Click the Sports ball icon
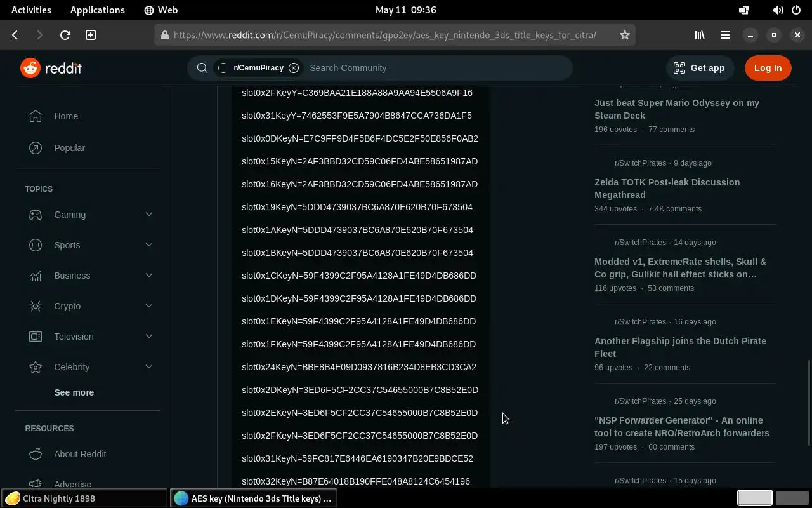 (36, 245)
